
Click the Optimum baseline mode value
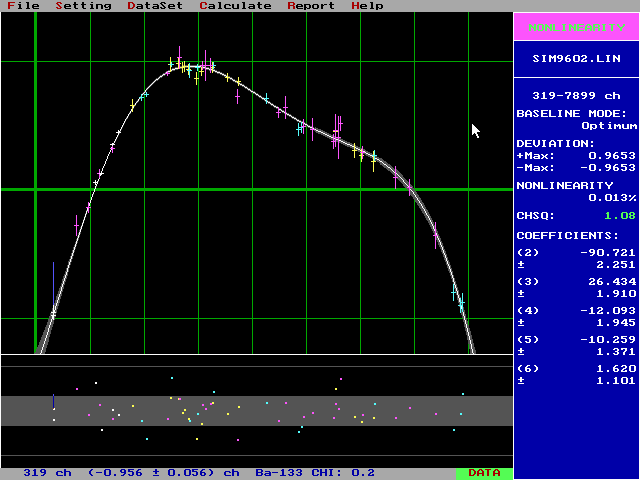click(x=609, y=126)
